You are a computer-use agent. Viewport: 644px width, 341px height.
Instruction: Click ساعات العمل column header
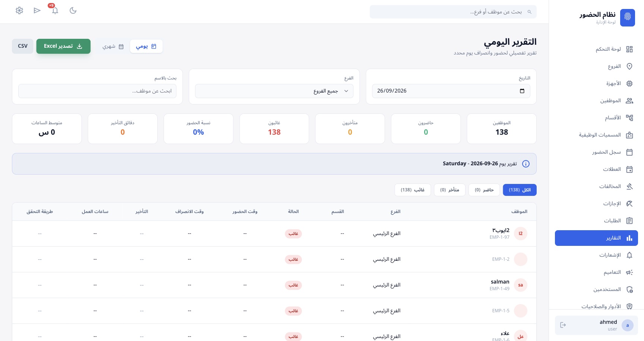coord(95,212)
